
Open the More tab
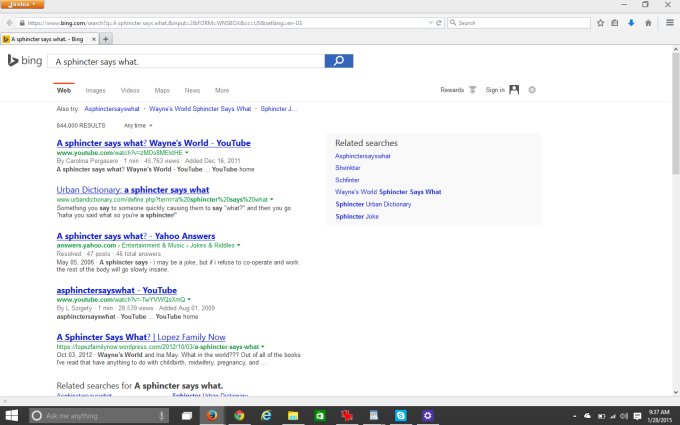coord(222,90)
